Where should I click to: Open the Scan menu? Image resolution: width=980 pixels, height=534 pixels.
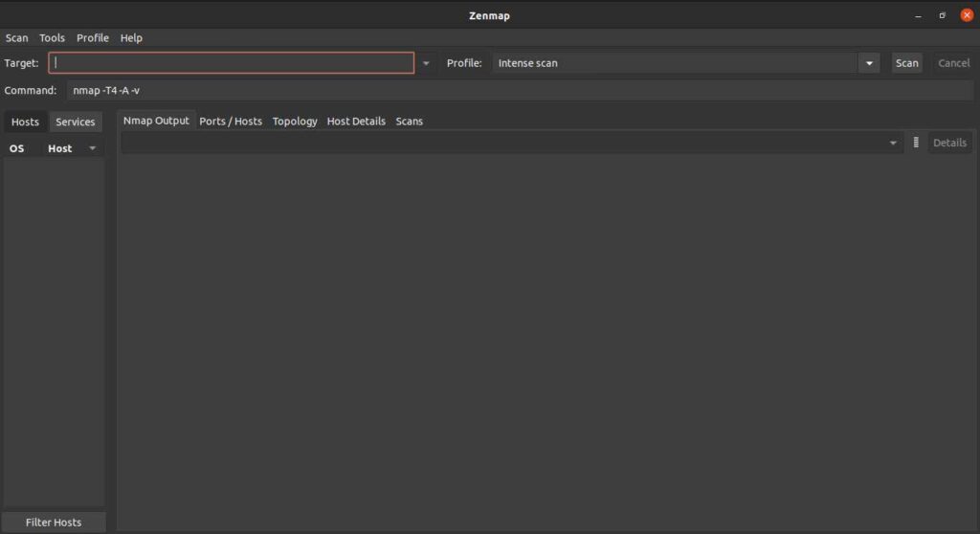point(17,38)
